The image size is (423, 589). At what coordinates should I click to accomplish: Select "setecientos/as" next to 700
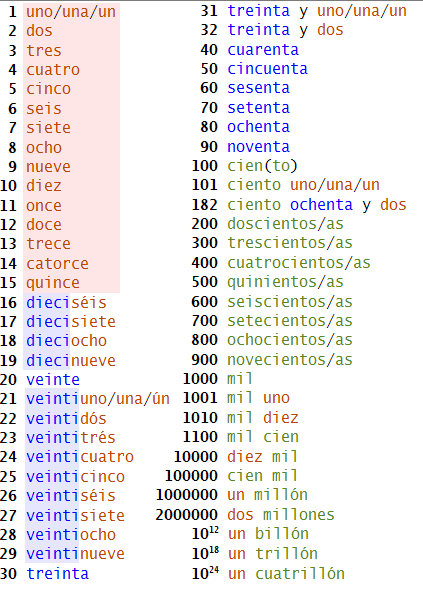(x=290, y=321)
